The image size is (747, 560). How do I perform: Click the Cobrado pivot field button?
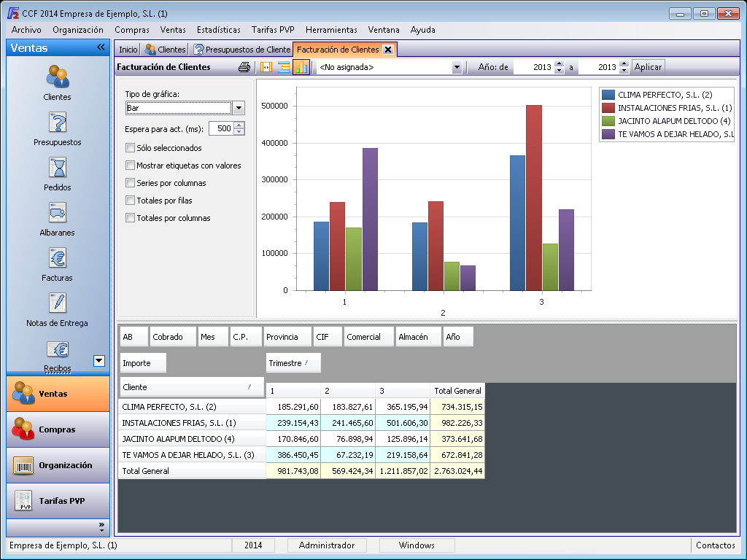coord(172,337)
